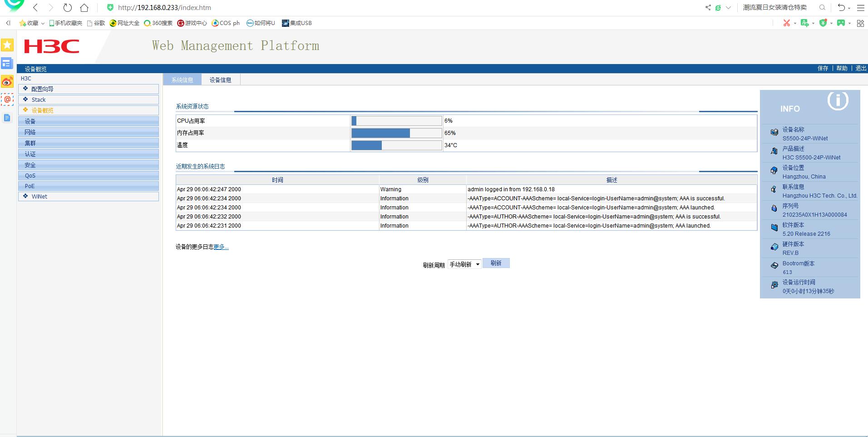
Task: Open the yellow star favorites sidebar icon
Action: pyautogui.click(x=7, y=45)
